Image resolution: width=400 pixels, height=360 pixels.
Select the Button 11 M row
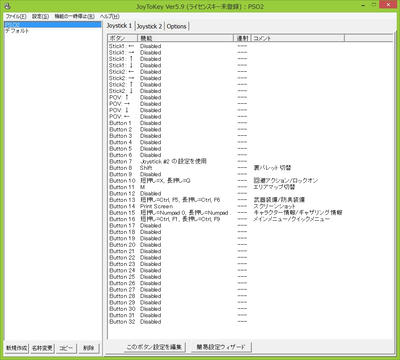point(250,187)
